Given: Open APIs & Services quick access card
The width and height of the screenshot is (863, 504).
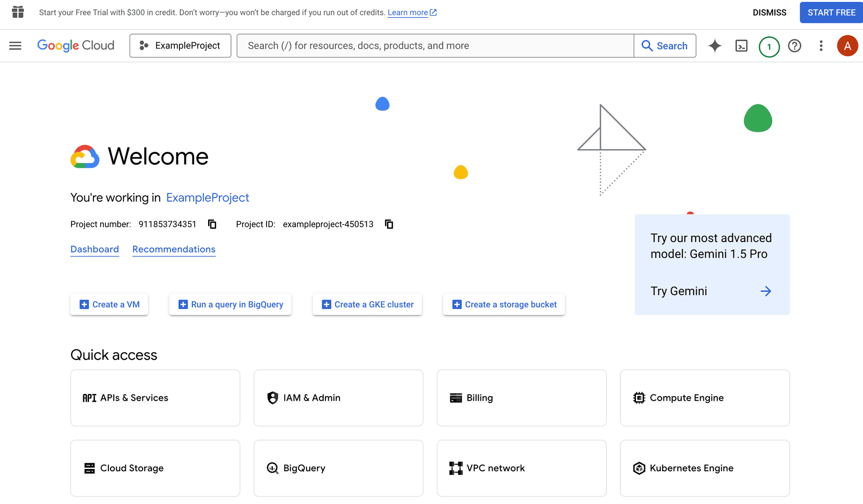Looking at the screenshot, I should click(x=155, y=398).
